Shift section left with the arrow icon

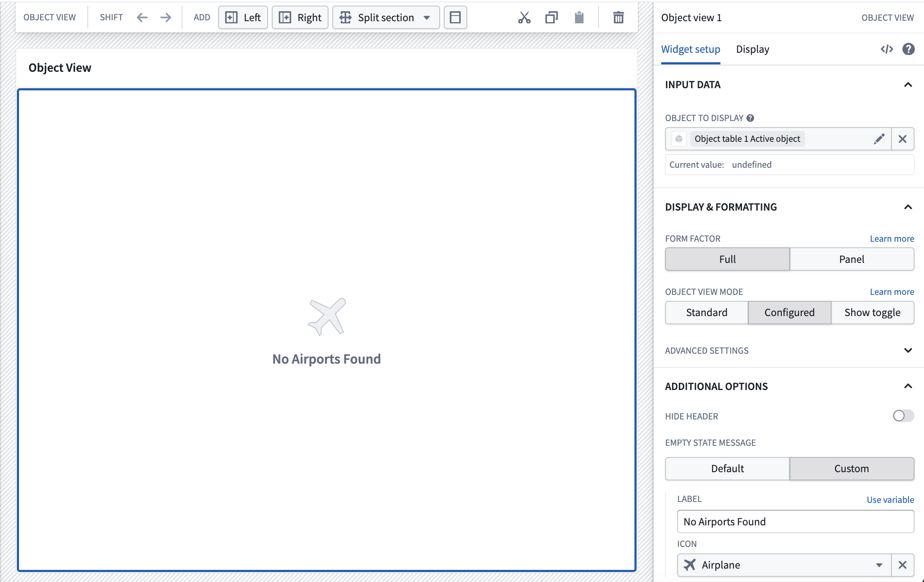[x=142, y=17]
